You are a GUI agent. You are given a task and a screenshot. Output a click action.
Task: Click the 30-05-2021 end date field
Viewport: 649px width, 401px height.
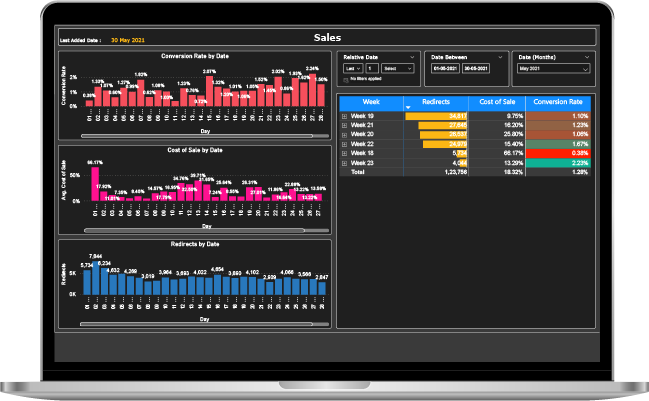[476, 69]
